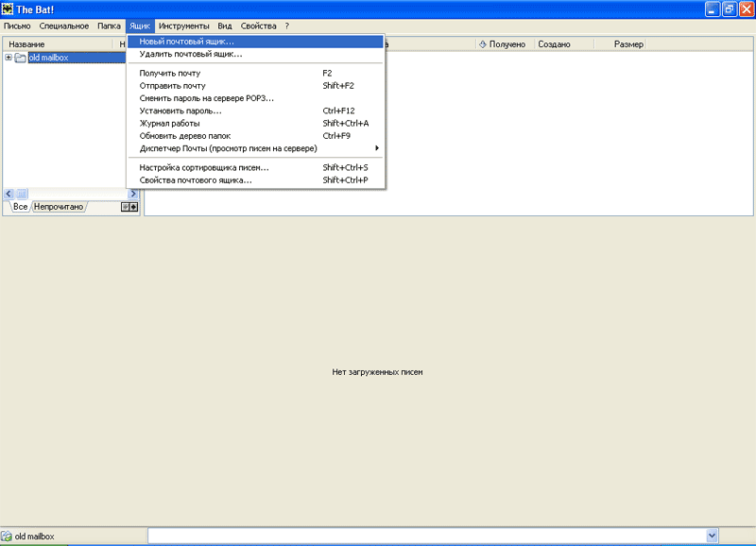This screenshot has height=546, width=756.
Task: Expand the 'old mailbox' tree node
Action: (9, 58)
